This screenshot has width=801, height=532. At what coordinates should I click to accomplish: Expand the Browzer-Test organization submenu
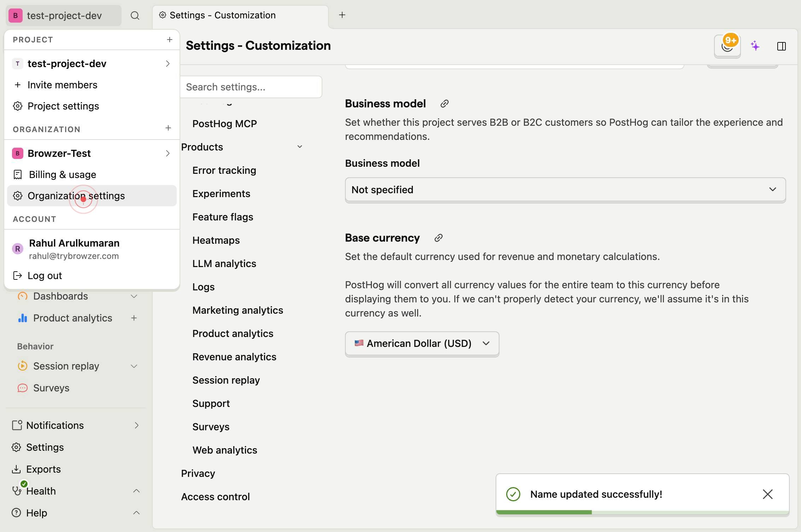(168, 153)
